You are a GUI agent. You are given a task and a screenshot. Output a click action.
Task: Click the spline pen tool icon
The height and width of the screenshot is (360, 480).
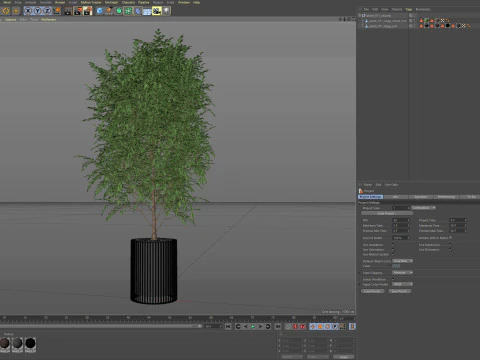(109, 11)
